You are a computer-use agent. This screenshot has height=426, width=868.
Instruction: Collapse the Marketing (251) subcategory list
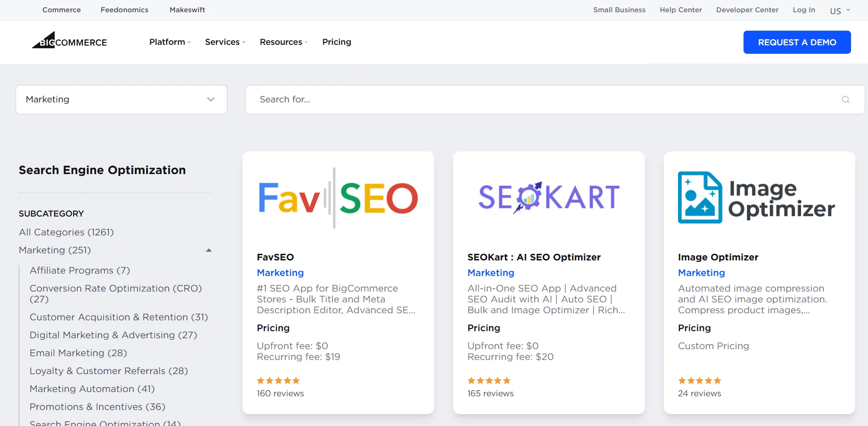point(208,250)
